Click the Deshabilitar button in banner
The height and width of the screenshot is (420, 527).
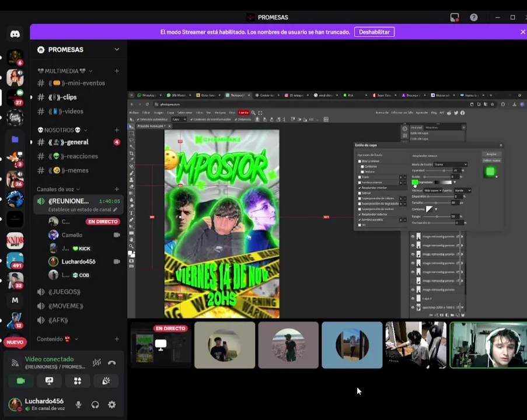tap(374, 32)
